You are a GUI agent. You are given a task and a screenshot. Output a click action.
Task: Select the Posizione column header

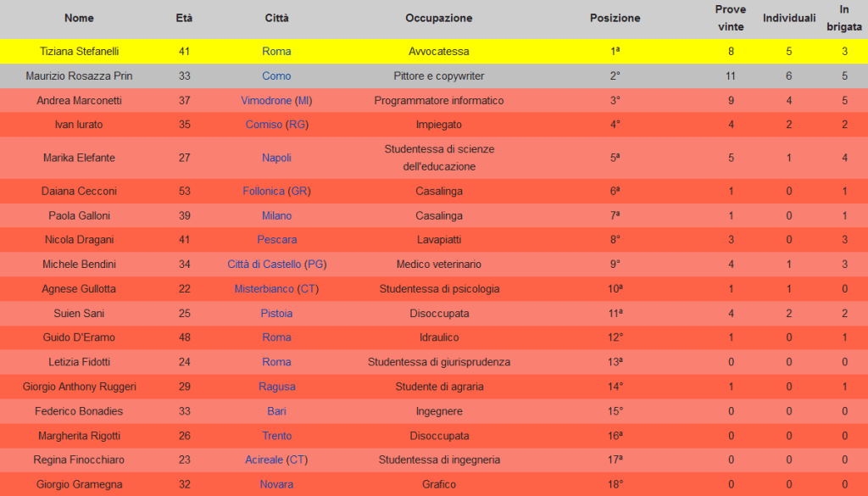pos(615,18)
